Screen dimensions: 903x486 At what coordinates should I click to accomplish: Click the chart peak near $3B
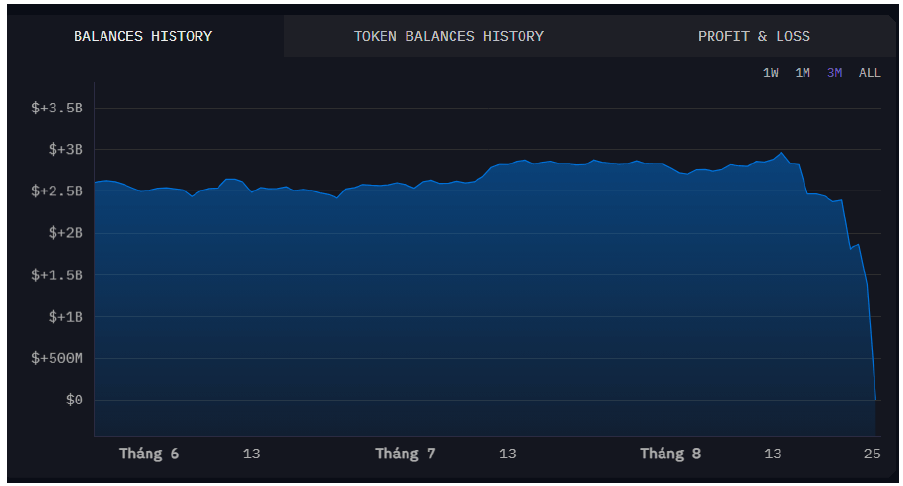tap(781, 153)
